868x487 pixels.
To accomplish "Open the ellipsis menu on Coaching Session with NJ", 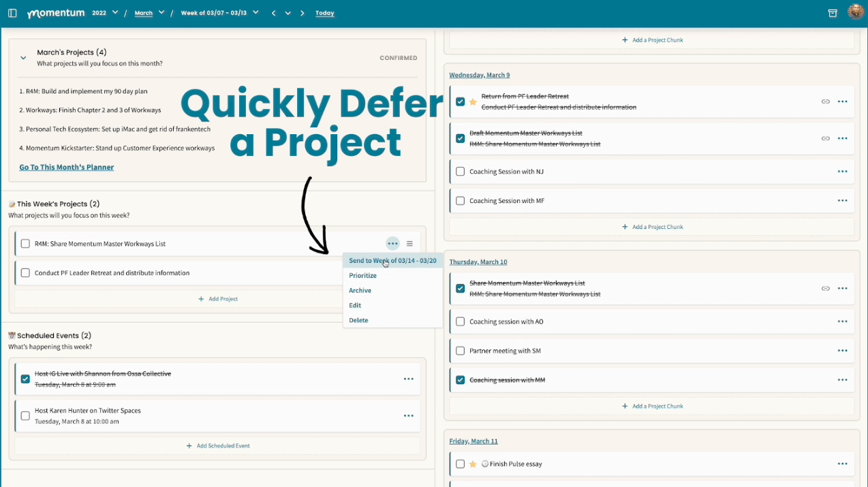I will click(842, 171).
